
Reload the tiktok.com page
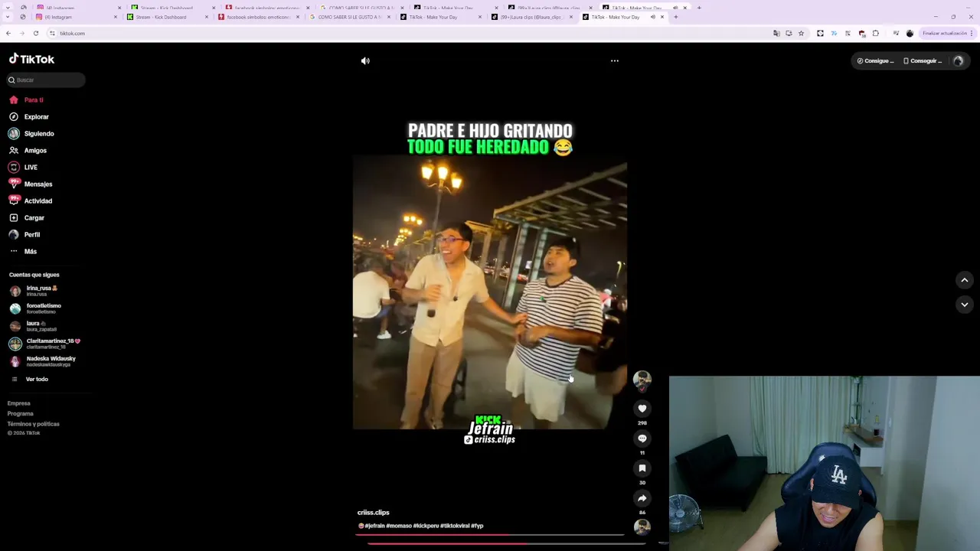pos(35,33)
